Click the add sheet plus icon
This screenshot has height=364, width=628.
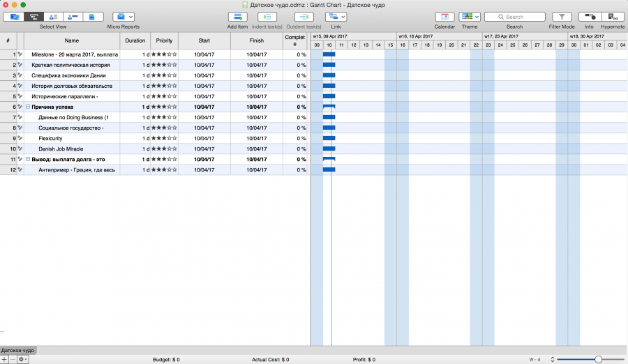point(4,359)
